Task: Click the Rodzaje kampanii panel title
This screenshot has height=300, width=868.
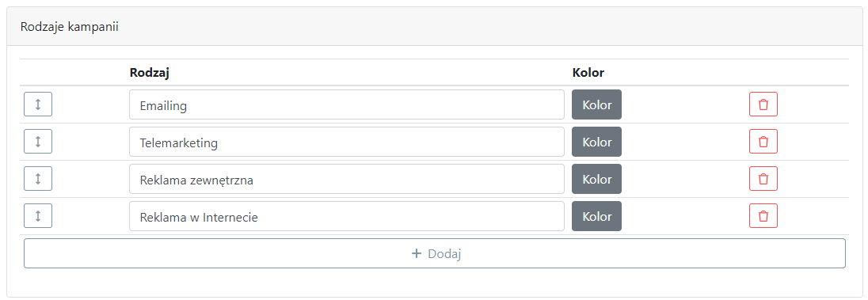Action: [70, 27]
